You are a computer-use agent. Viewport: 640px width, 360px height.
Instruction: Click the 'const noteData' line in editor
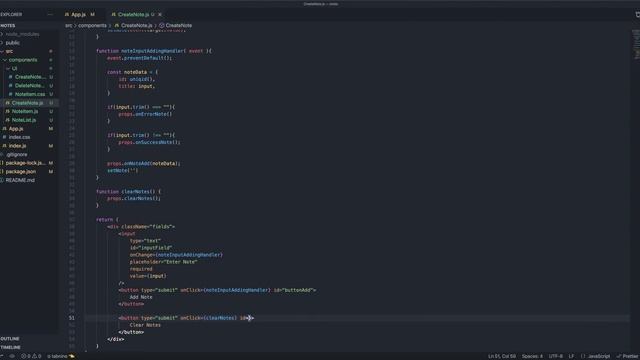133,72
